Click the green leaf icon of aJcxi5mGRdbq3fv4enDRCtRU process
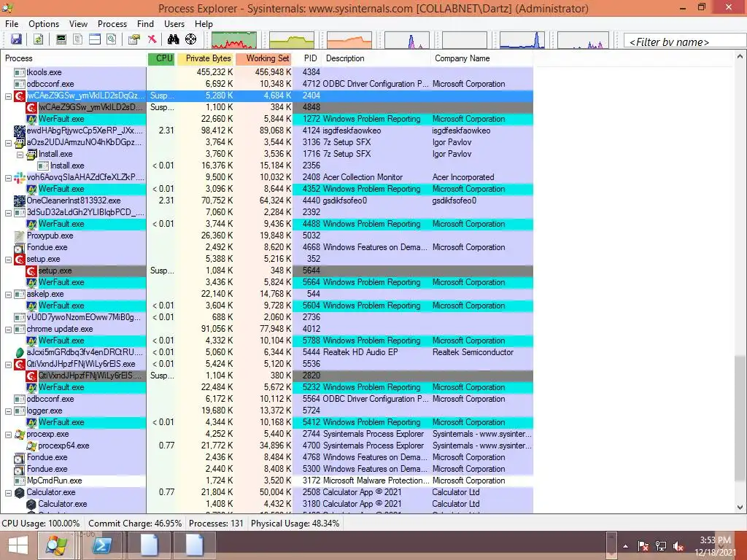Screen dimensions: 747x560 [20, 352]
